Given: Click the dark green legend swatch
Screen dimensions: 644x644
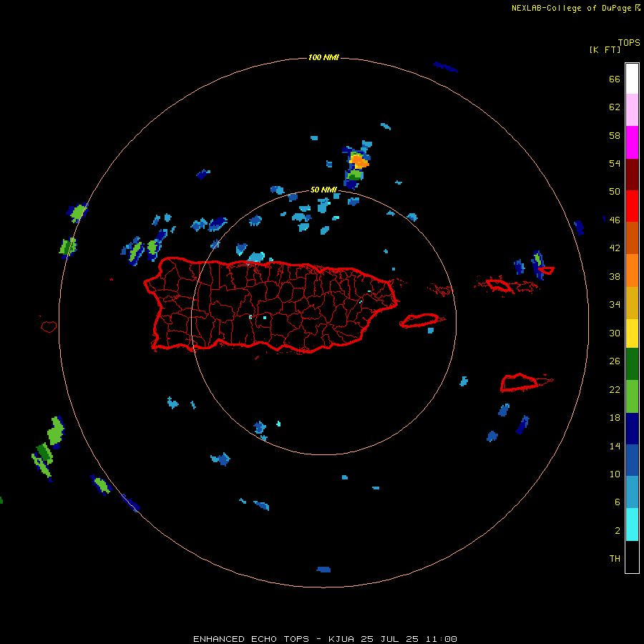Looking at the screenshot, I should coord(632,364).
